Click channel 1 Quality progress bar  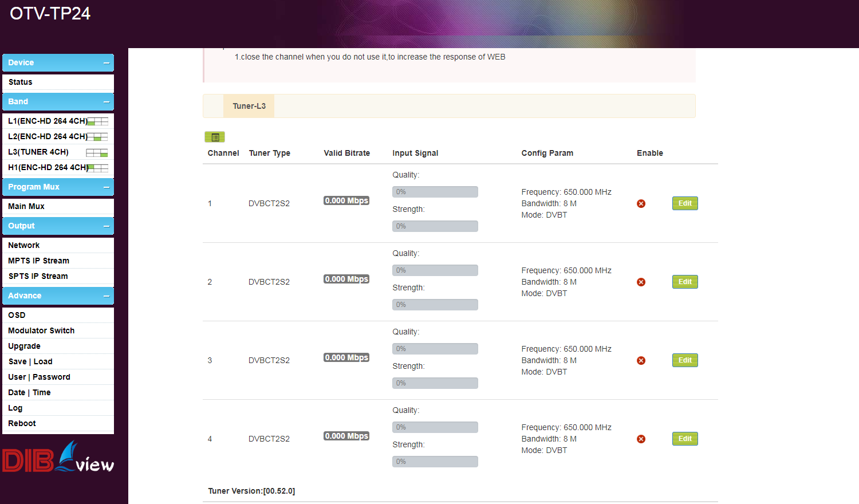[x=435, y=192]
